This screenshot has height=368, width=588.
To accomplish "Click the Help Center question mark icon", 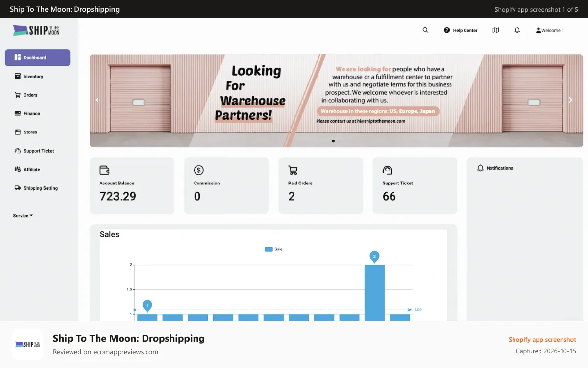I will point(447,30).
